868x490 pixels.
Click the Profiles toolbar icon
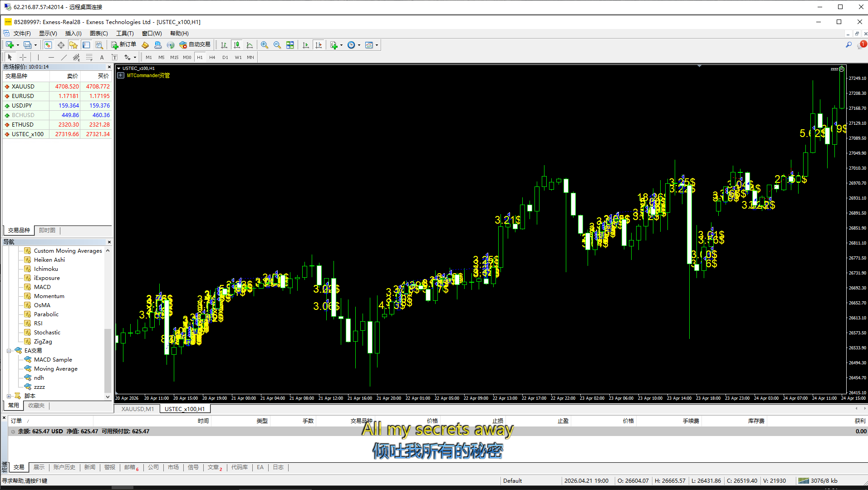(28, 45)
